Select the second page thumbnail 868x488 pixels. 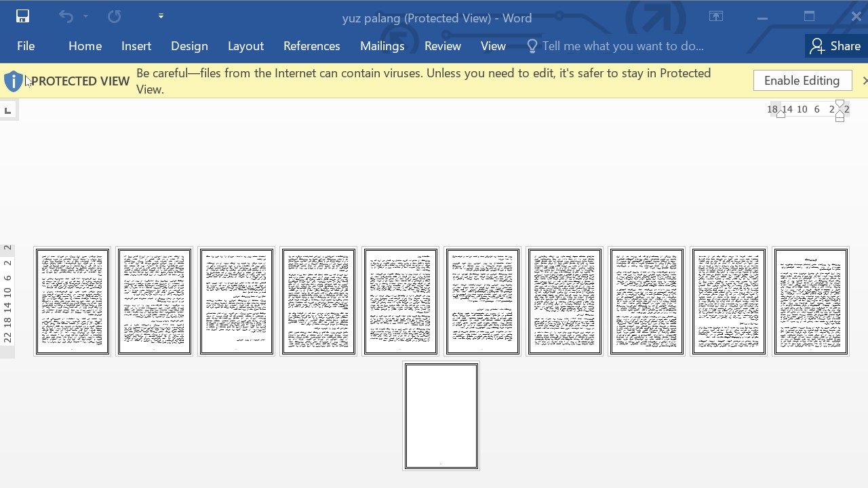[x=155, y=302]
